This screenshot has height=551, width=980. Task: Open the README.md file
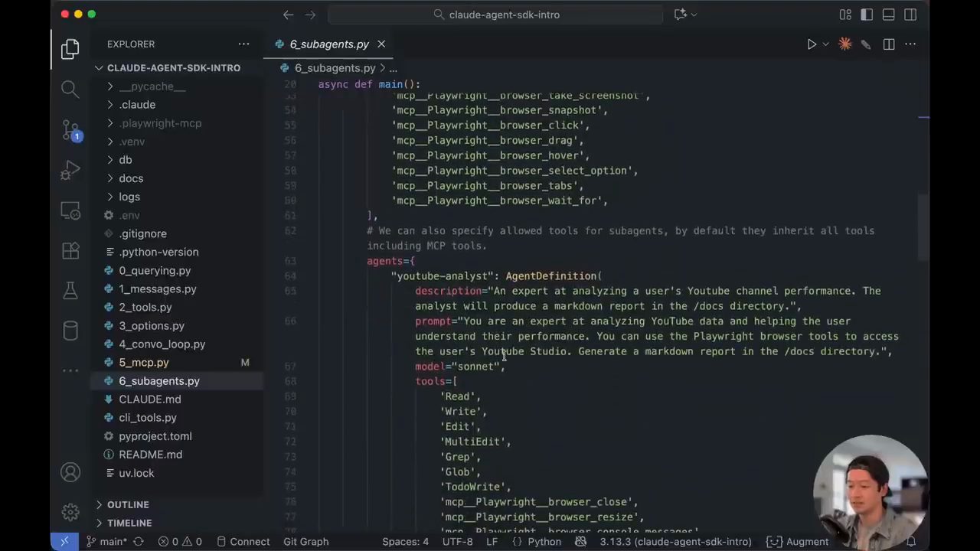[x=150, y=455]
